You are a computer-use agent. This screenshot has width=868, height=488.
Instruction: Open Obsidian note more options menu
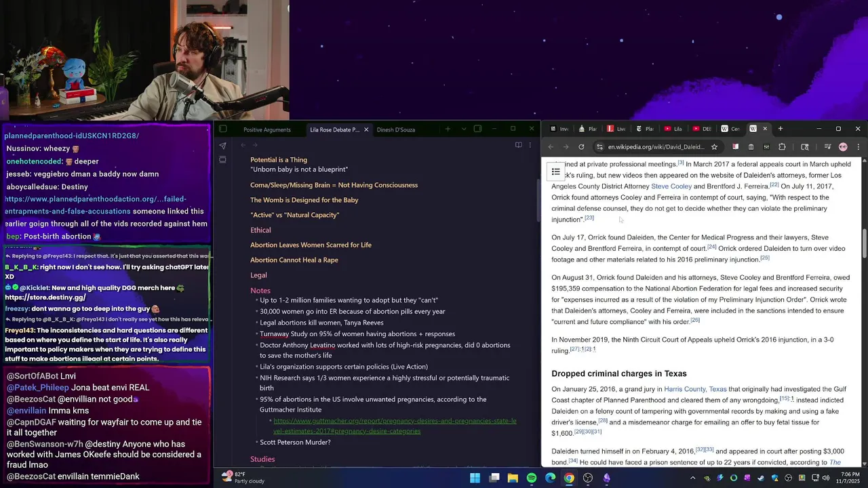point(530,145)
